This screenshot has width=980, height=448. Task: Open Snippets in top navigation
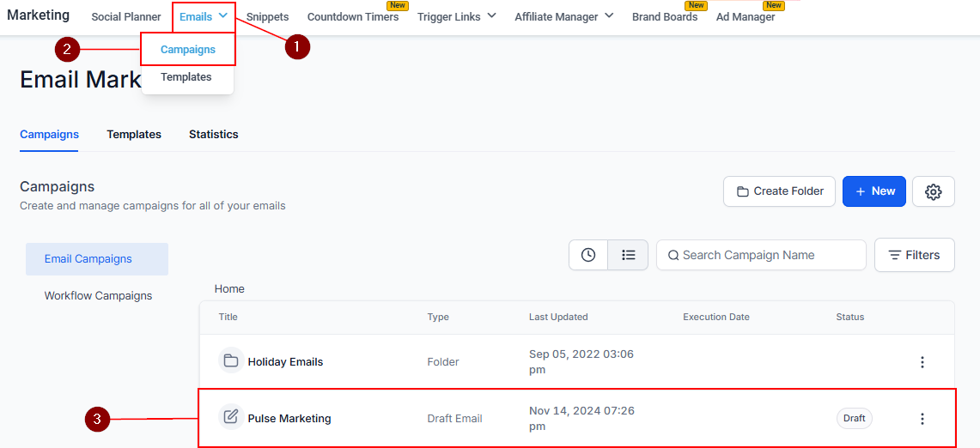tap(267, 17)
